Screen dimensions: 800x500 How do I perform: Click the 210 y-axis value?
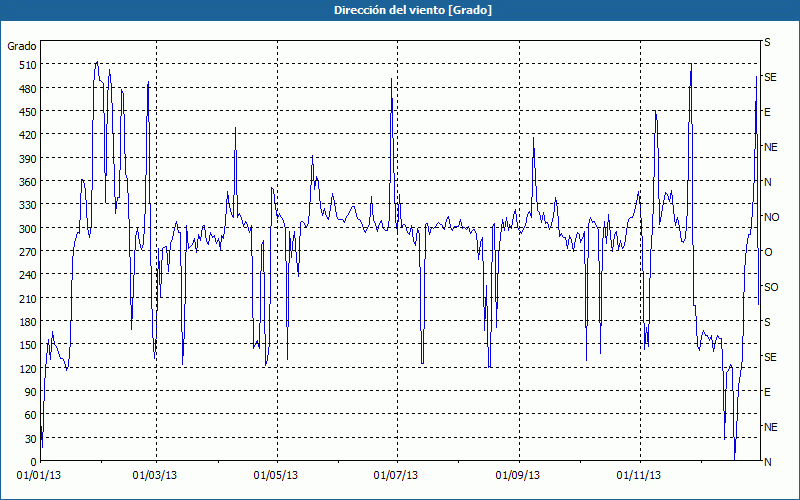[x=28, y=299]
